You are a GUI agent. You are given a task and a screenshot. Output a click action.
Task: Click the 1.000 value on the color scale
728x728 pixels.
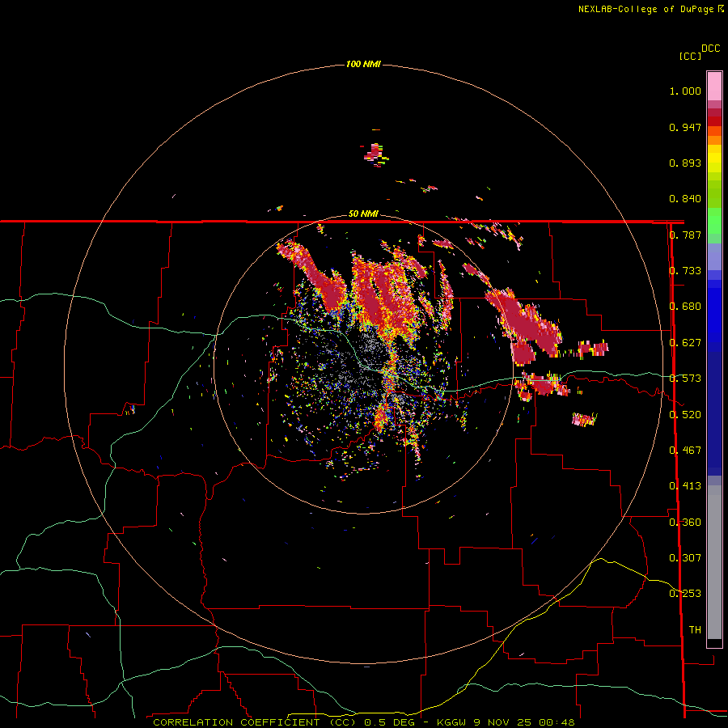[x=685, y=91]
